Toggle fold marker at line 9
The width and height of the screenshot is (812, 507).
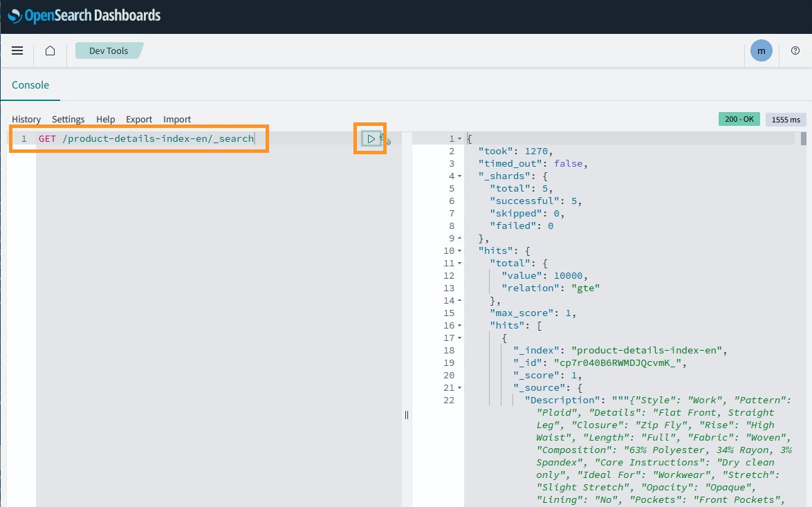pos(459,238)
